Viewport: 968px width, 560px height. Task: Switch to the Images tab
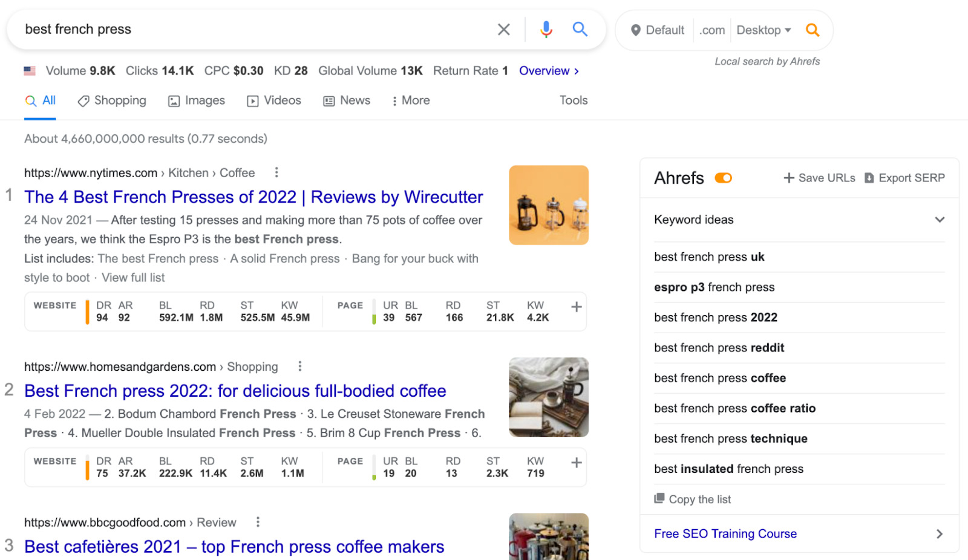click(197, 100)
